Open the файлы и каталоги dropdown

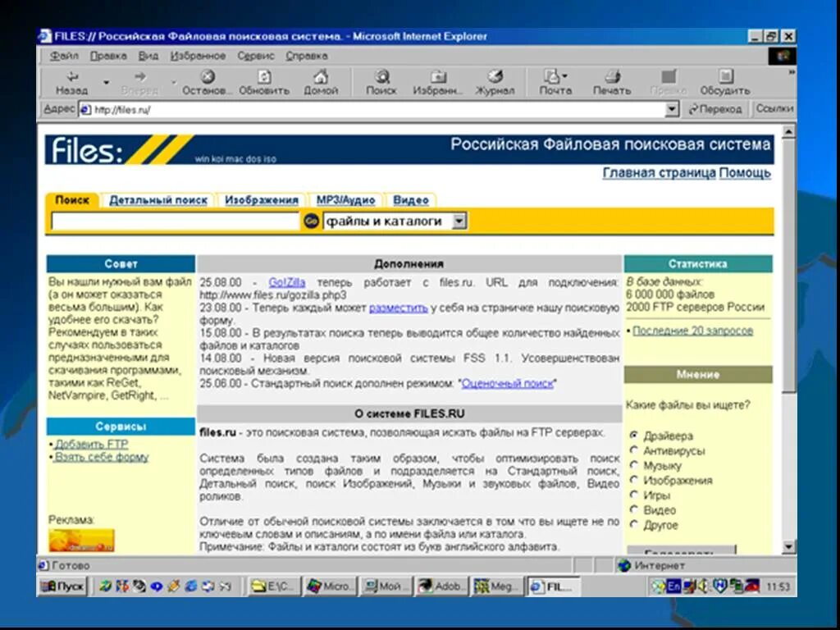coord(459,221)
